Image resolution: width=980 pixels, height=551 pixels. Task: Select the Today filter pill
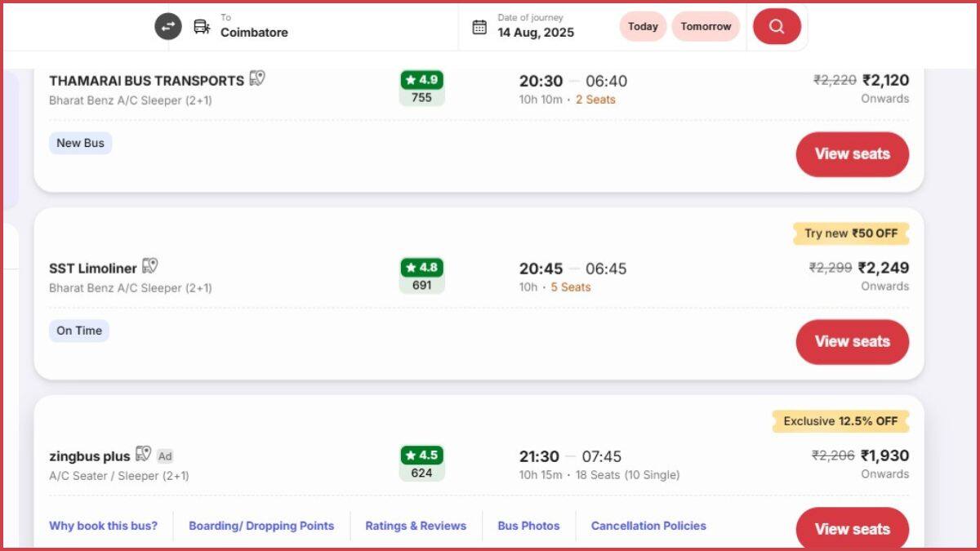point(643,26)
